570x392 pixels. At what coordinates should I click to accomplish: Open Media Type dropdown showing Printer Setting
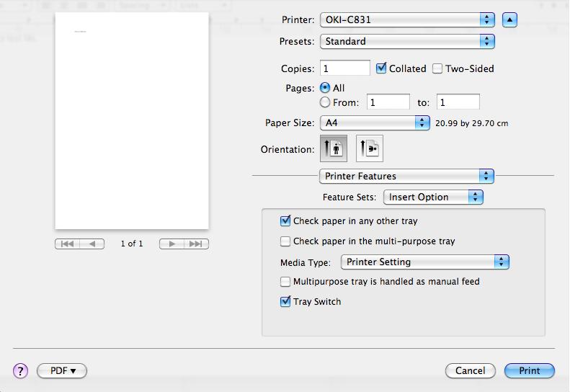pyautogui.click(x=425, y=262)
